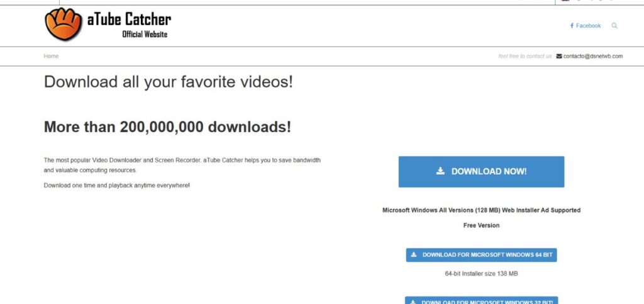644x304 pixels.
Task: Download for Microsoft Windows 64 bit
Action: 481,255
